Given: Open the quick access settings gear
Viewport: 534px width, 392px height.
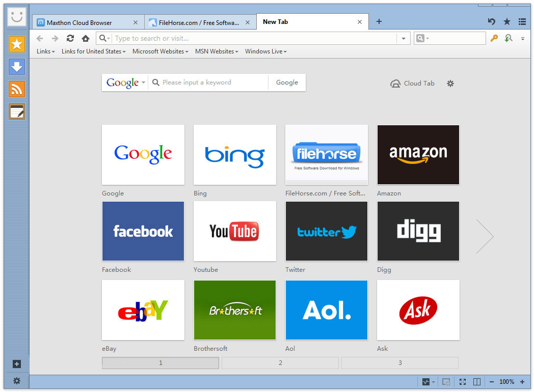Looking at the screenshot, I should (450, 83).
